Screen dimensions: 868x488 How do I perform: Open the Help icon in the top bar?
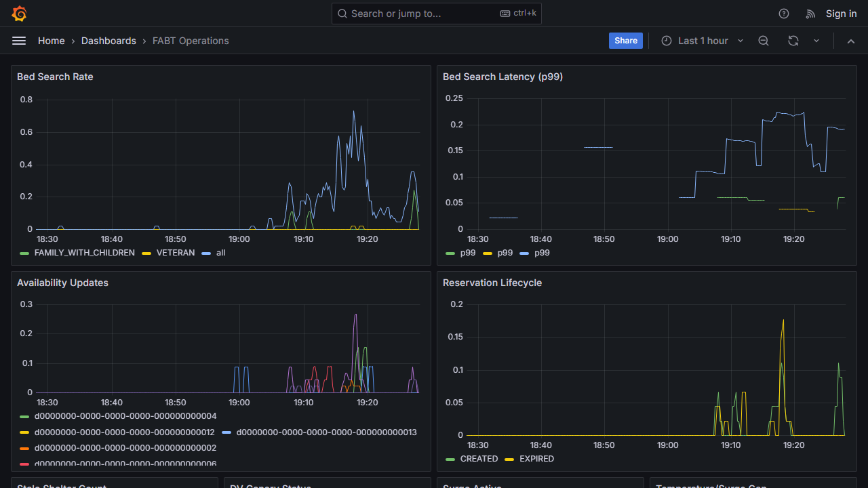coord(784,14)
